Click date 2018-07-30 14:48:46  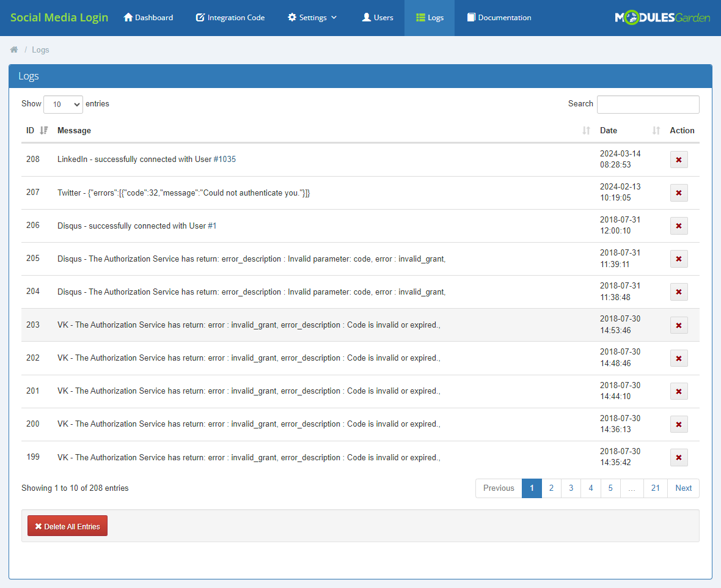[x=620, y=358]
